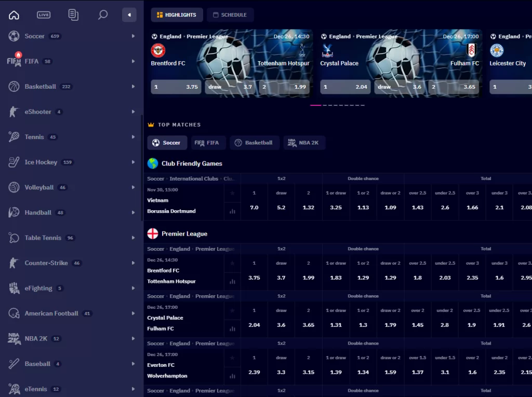
Task: Collapse the sidebar with arrow button
Action: point(129,15)
